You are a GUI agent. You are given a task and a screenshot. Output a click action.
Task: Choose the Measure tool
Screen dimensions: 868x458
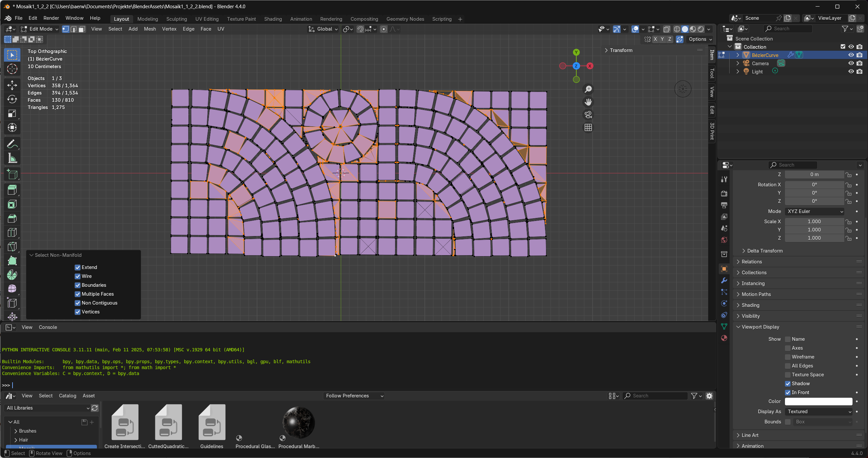[12, 158]
